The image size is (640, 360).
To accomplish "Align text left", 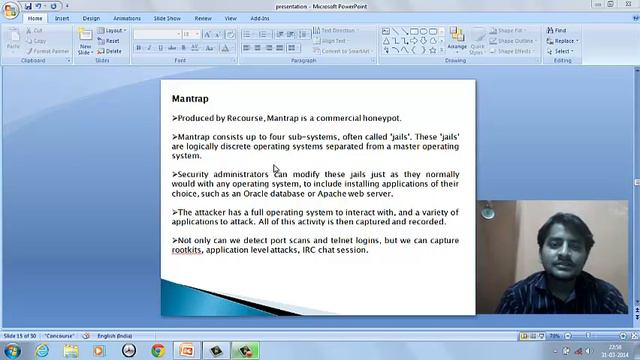I will [247, 48].
